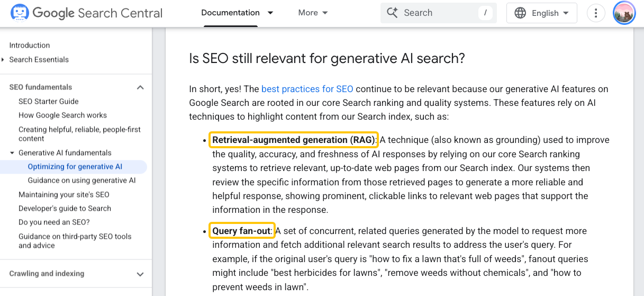This screenshot has width=644, height=296.
Task: Click the Query fan-out term
Action: click(242, 231)
